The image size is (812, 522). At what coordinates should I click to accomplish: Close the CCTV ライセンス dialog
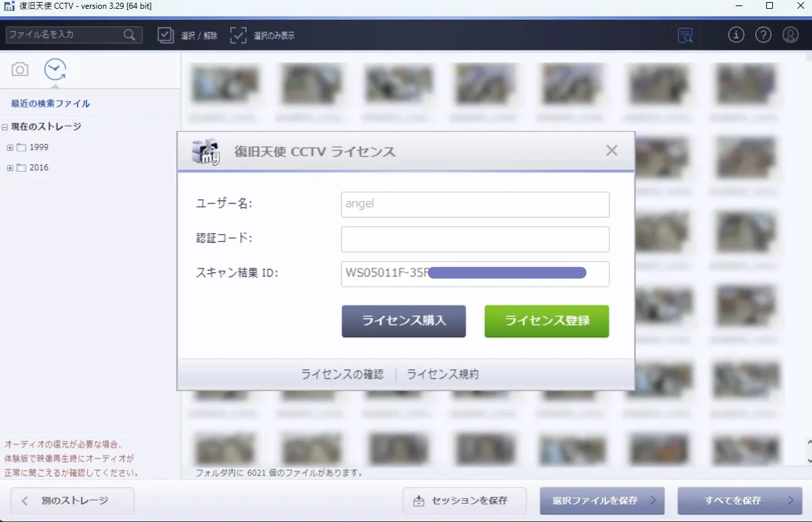[x=612, y=151]
